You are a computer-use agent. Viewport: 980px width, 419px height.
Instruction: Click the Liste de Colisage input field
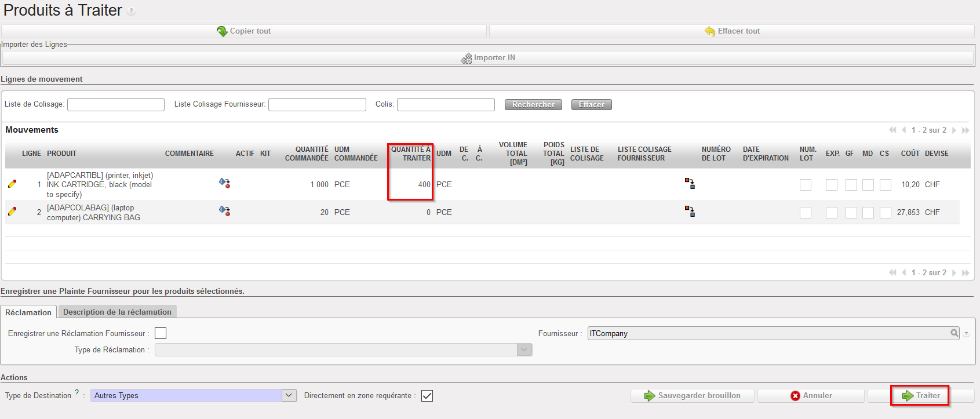pyautogui.click(x=116, y=104)
